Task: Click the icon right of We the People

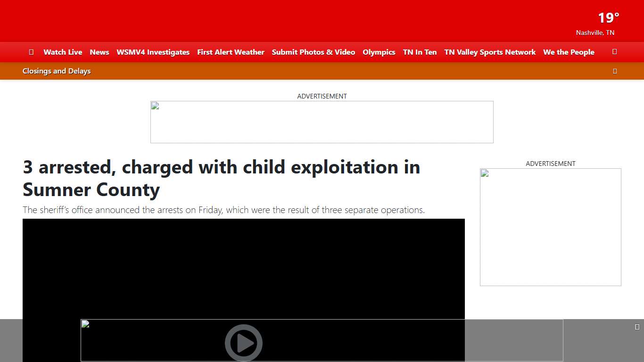Action: pyautogui.click(x=614, y=52)
